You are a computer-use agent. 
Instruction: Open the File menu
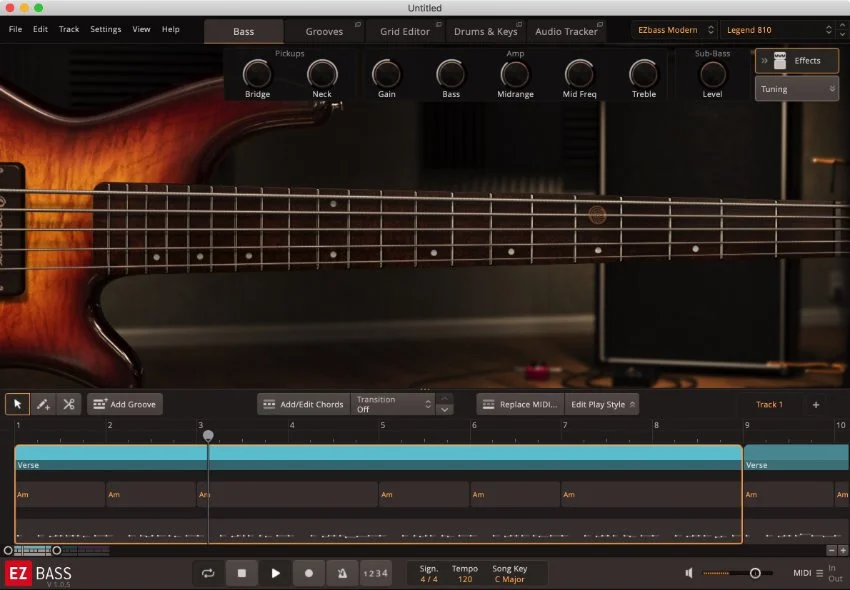tap(15, 29)
